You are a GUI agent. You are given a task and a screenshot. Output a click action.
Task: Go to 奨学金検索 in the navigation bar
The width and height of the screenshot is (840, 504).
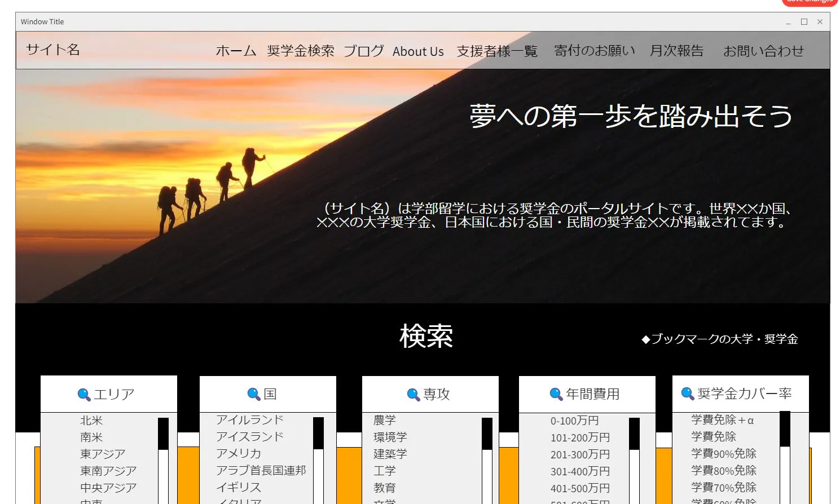pyautogui.click(x=301, y=51)
